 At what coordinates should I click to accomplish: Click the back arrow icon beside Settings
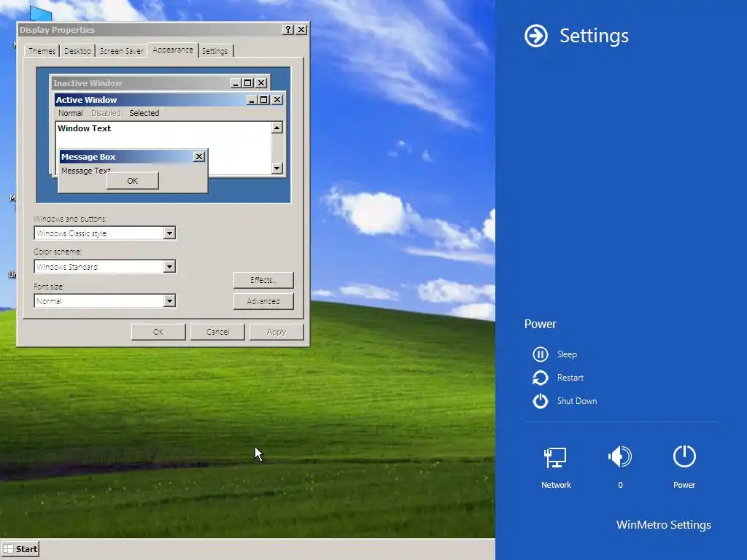[536, 36]
